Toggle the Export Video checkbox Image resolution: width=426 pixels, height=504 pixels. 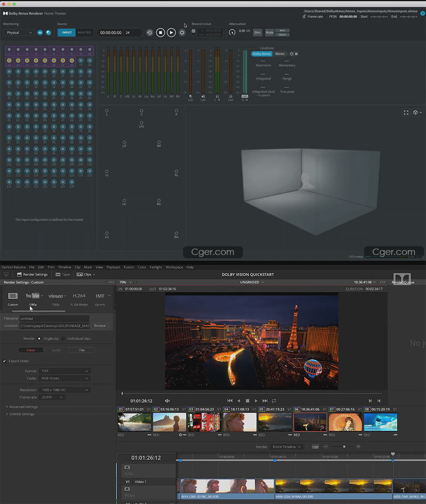pos(4,361)
